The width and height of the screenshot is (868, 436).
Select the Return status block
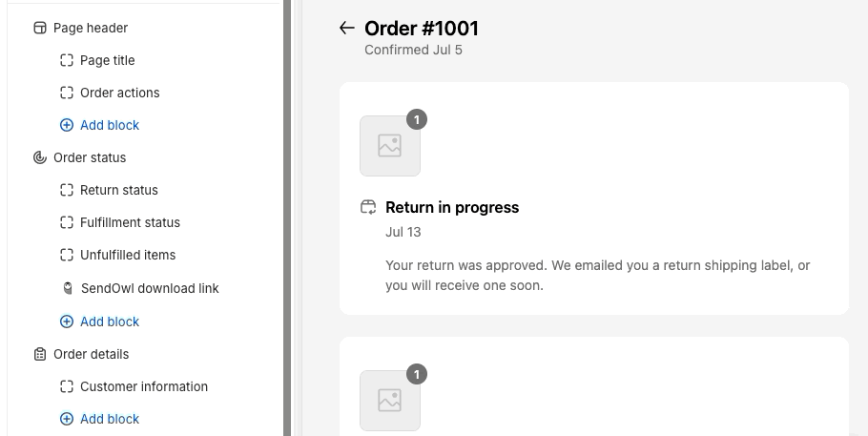pyautogui.click(x=118, y=190)
